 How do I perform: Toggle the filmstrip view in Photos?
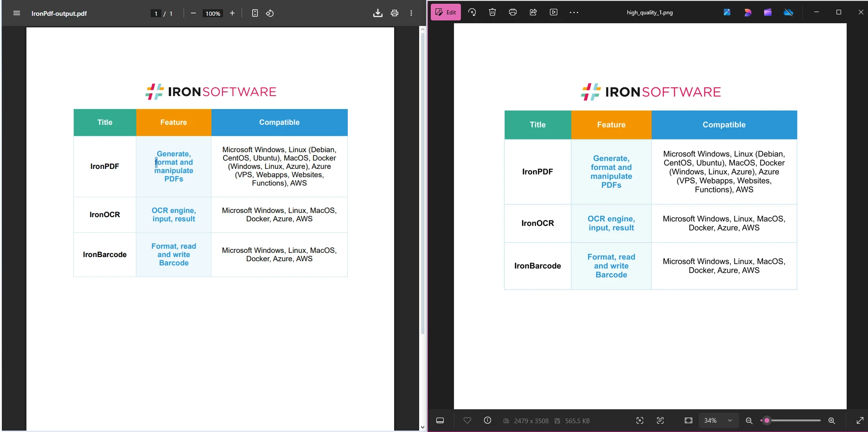[x=440, y=421]
